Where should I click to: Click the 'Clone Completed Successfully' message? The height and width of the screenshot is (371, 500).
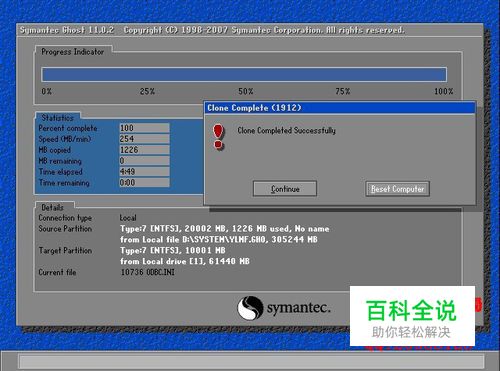point(286,130)
